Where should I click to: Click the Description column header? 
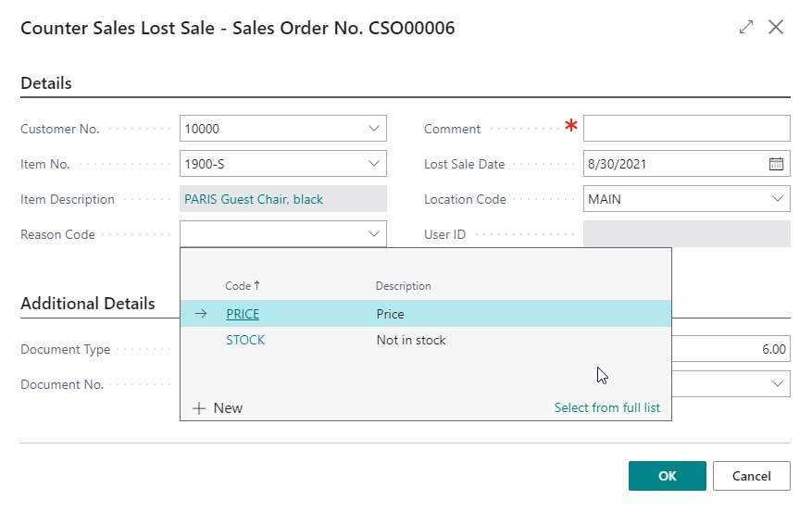[403, 286]
